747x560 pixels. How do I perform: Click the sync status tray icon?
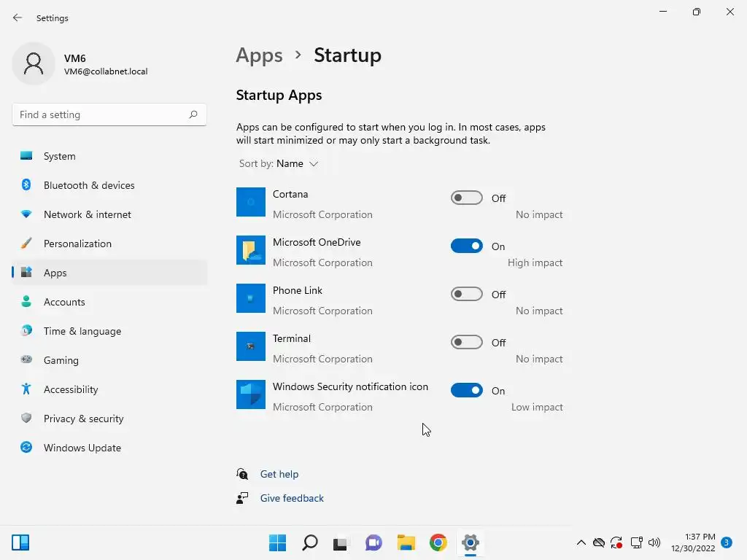[616, 542]
